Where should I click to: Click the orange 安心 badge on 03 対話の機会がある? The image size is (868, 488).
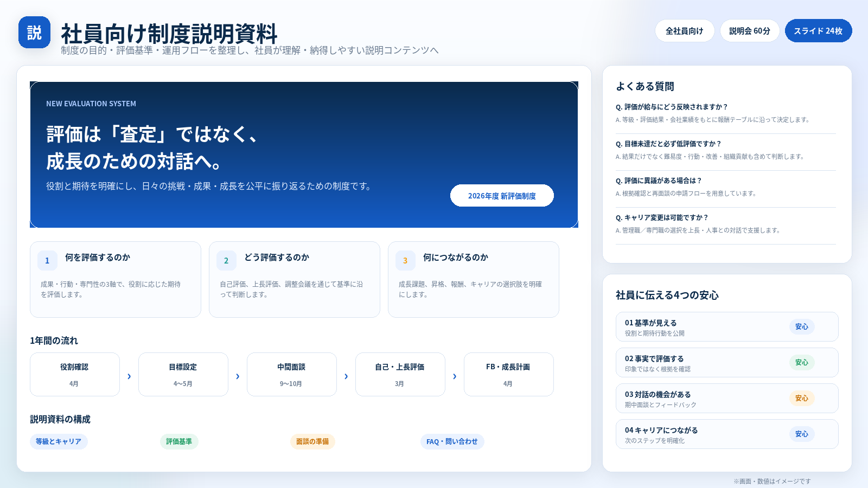(802, 398)
